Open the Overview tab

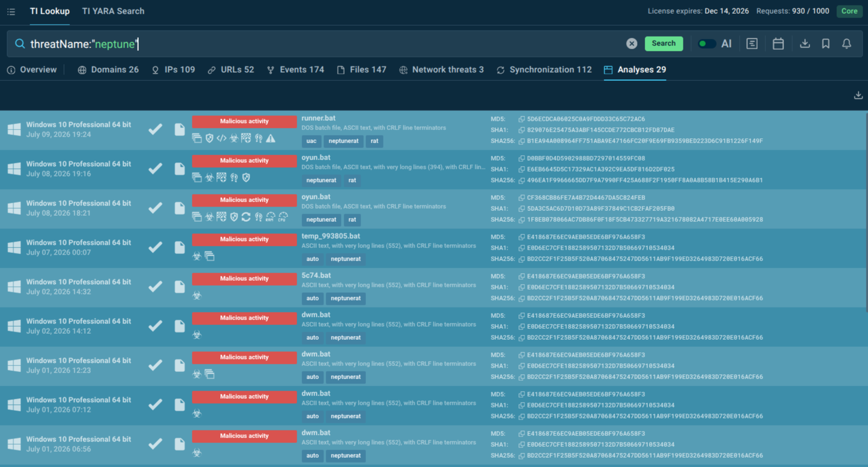pos(32,70)
